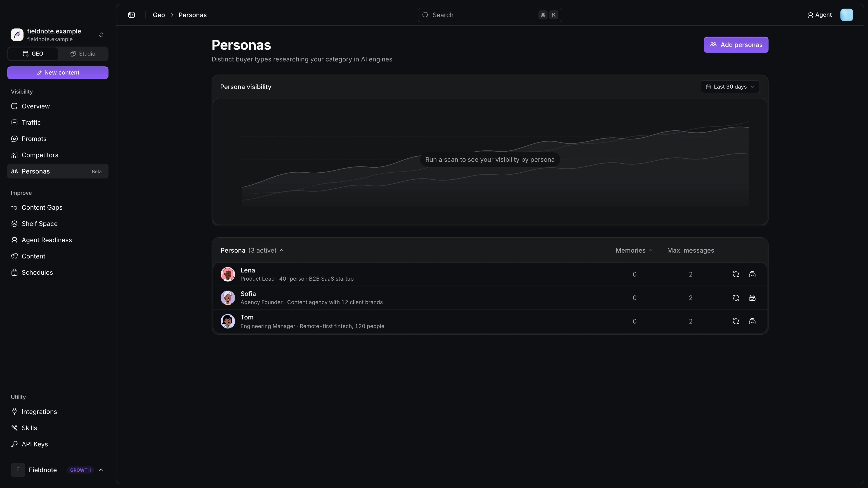Open API Keys
Screen dimensions: 868x488
[x=58, y=444]
